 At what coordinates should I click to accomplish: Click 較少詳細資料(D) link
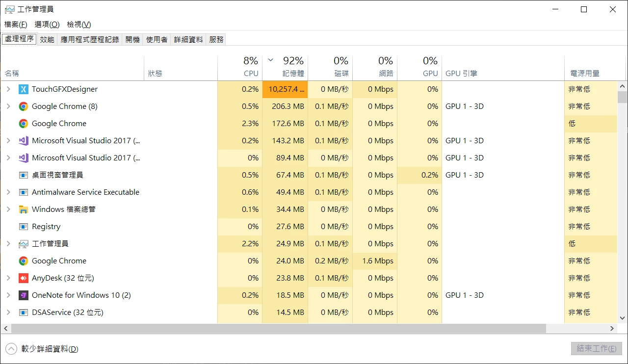click(50, 349)
